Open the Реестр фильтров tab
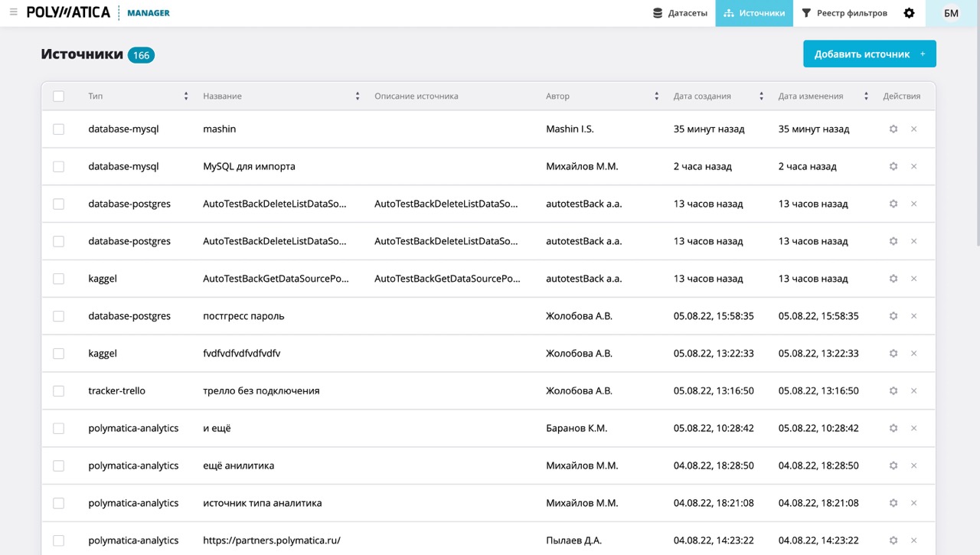This screenshot has width=980, height=555. tap(844, 13)
